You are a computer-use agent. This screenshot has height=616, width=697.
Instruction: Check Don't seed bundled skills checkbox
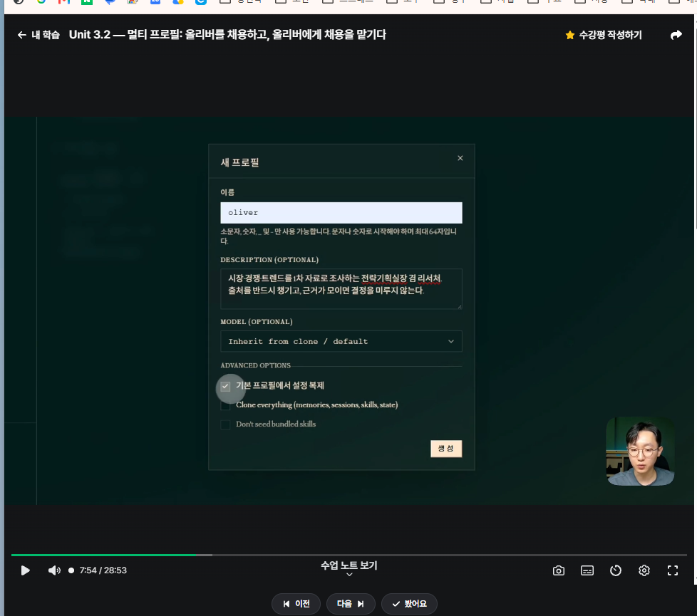pos(225,424)
